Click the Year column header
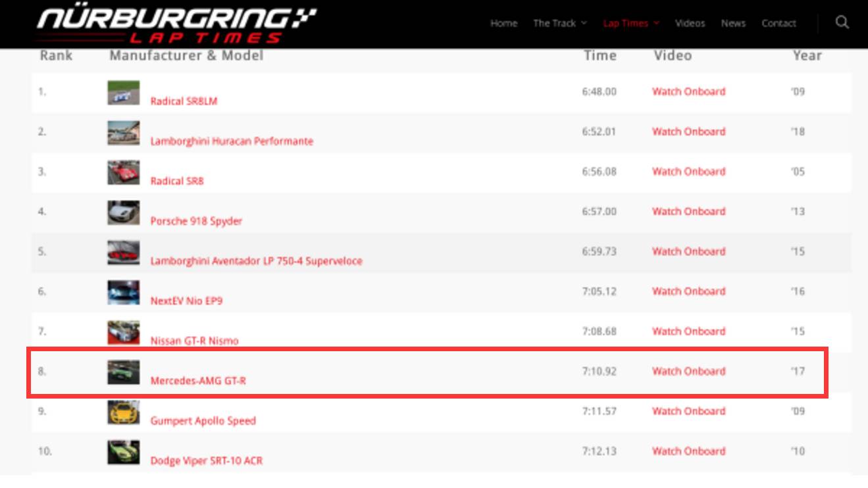The image size is (868, 488). tap(807, 55)
